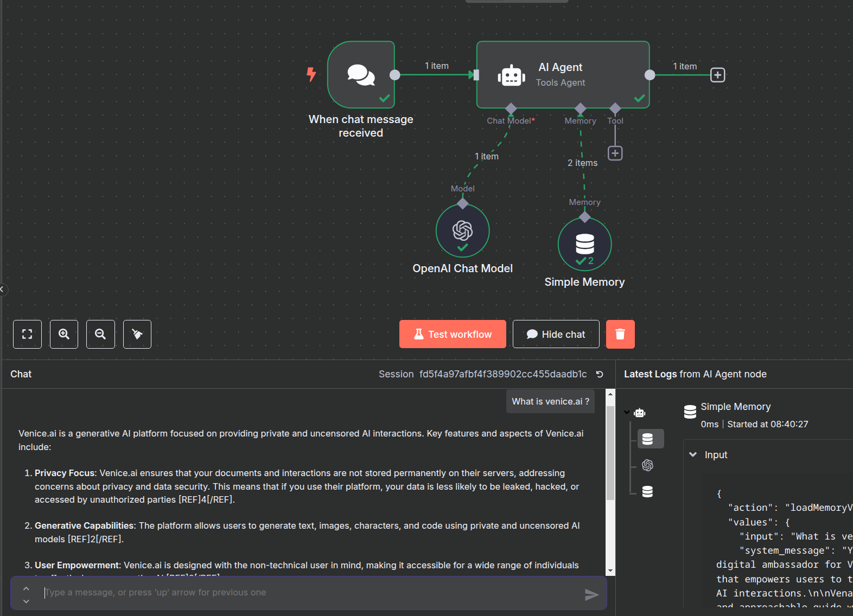The width and height of the screenshot is (853, 616).
Task: Open the AI Agent node
Action: click(x=563, y=75)
